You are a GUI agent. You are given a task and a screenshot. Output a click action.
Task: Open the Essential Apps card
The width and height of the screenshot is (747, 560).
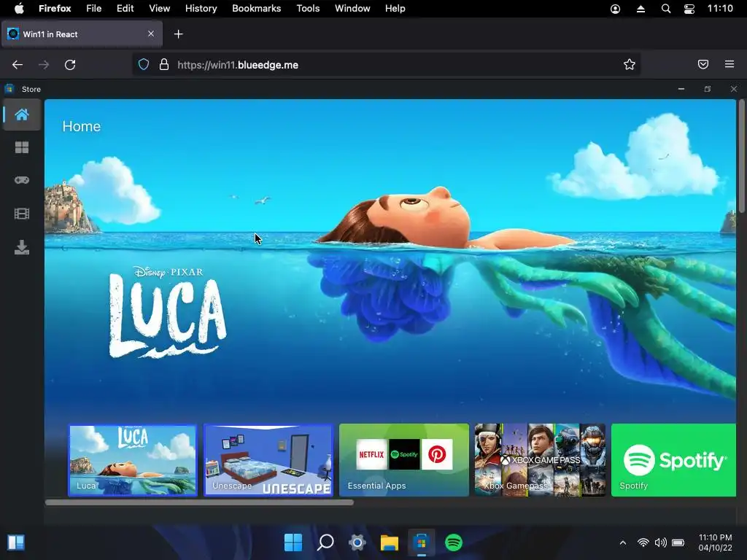(x=404, y=460)
